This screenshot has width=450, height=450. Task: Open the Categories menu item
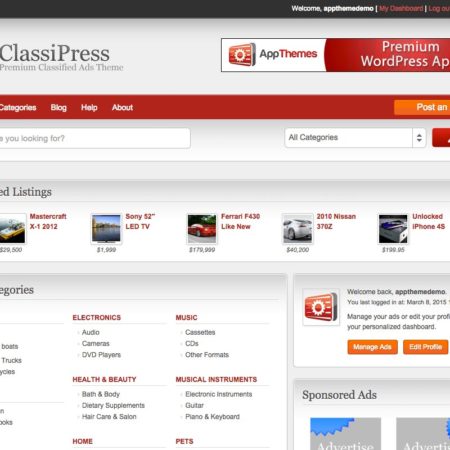18,107
